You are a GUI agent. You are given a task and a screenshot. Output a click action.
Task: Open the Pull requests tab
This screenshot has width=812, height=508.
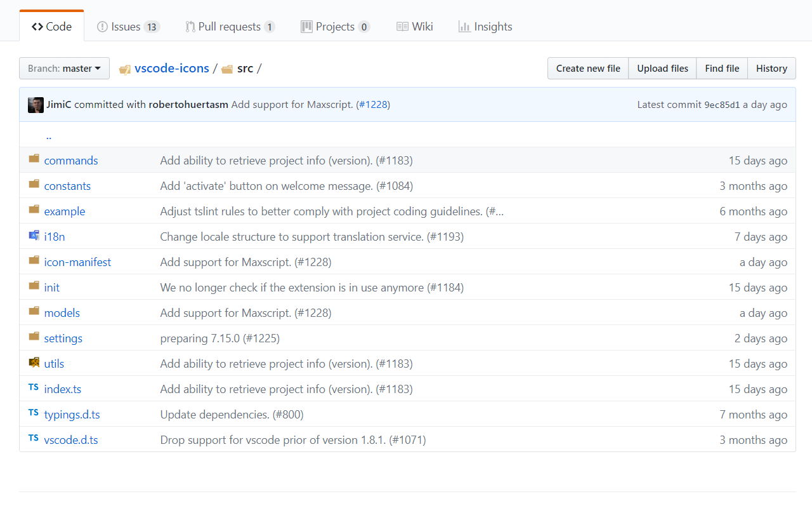230,27
